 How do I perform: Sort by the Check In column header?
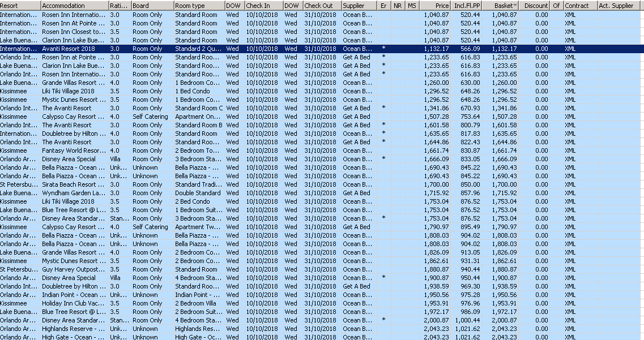tap(264, 5)
